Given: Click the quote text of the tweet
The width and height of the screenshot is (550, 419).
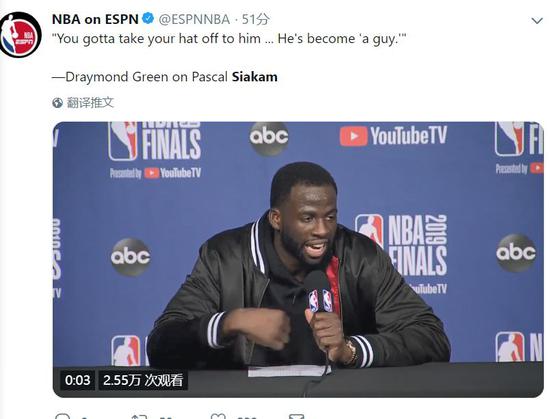Looking at the screenshot, I should 229,39.
